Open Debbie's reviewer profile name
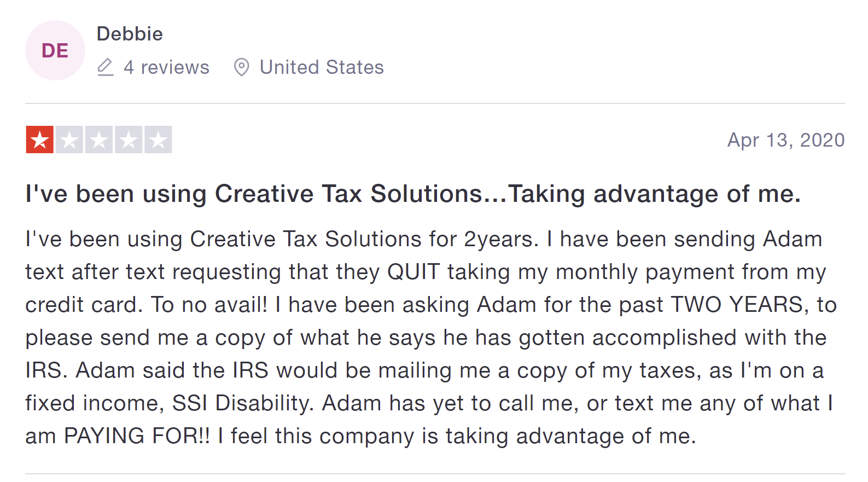Image resolution: width=868 pixels, height=482 pixels. pyautogui.click(x=130, y=34)
